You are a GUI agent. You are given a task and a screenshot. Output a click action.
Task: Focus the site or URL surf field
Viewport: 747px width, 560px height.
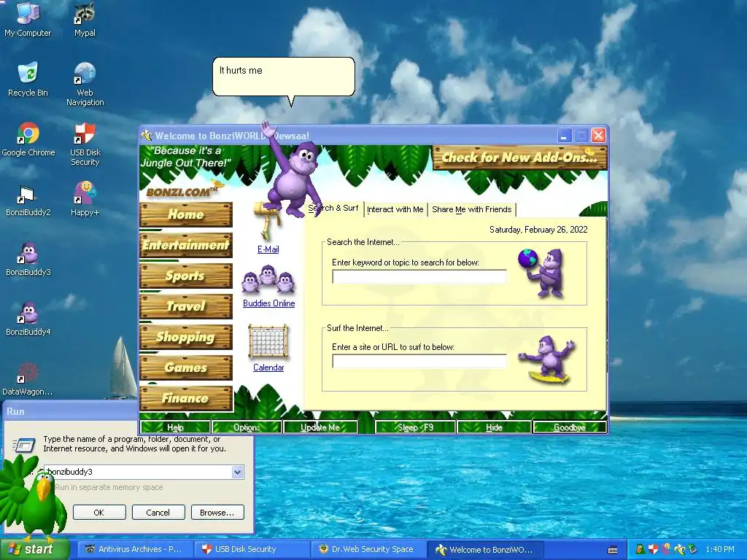pyautogui.click(x=419, y=362)
